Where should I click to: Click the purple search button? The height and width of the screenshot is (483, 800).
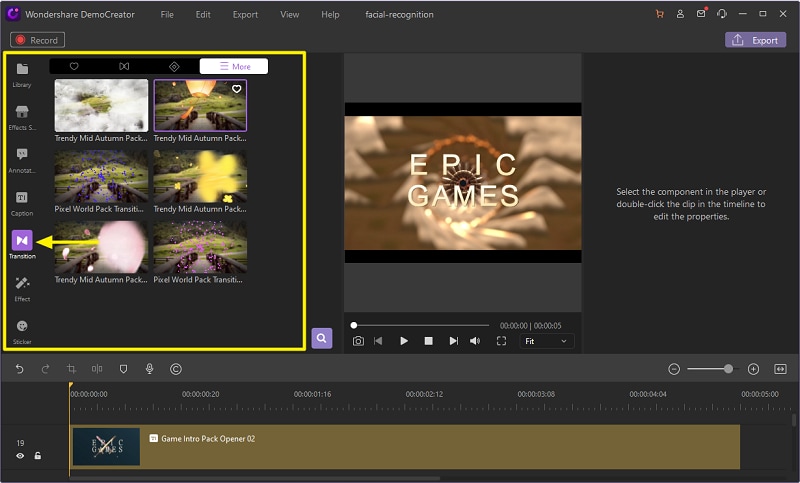coord(322,338)
